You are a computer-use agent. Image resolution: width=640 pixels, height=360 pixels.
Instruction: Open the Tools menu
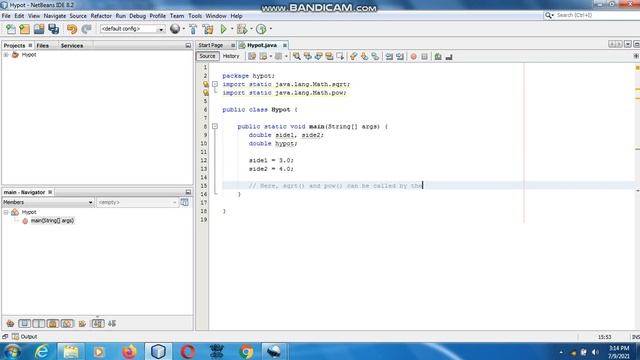tap(195, 16)
